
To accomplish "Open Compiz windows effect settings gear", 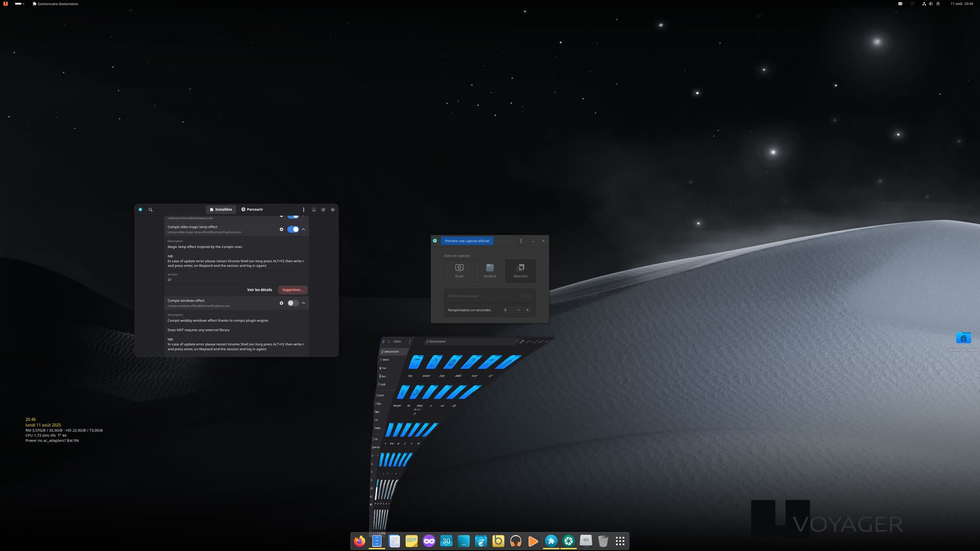I will 281,303.
